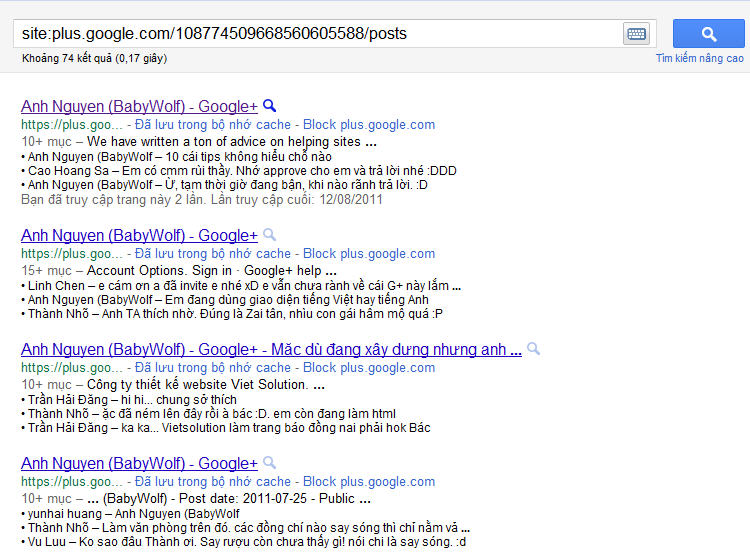Click 'Block plus.google.com' under first result
Viewport: 750px width, 557px height.
pos(369,125)
